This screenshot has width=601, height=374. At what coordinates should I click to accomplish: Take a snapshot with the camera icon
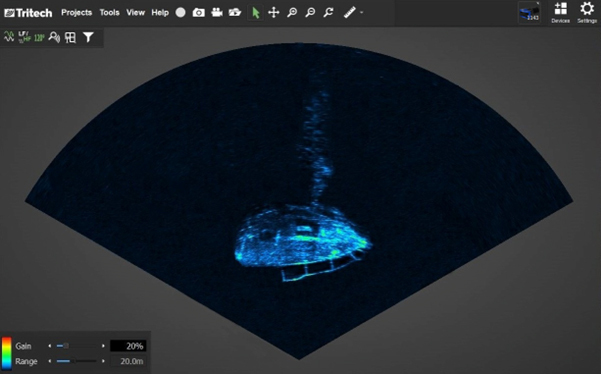click(199, 13)
